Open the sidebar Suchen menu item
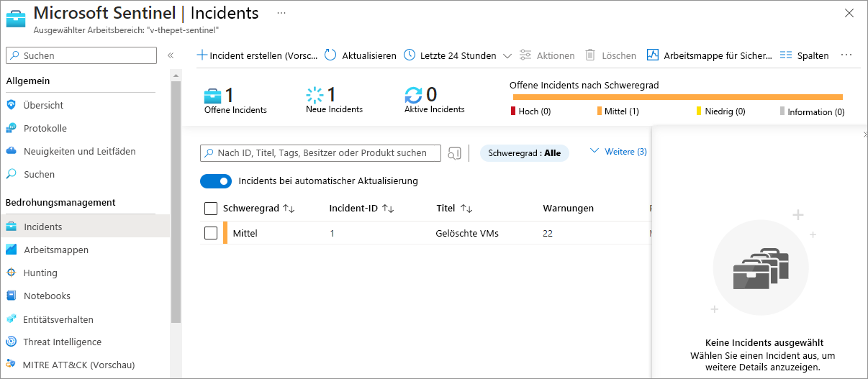Image resolution: width=868 pixels, height=379 pixels. click(39, 174)
